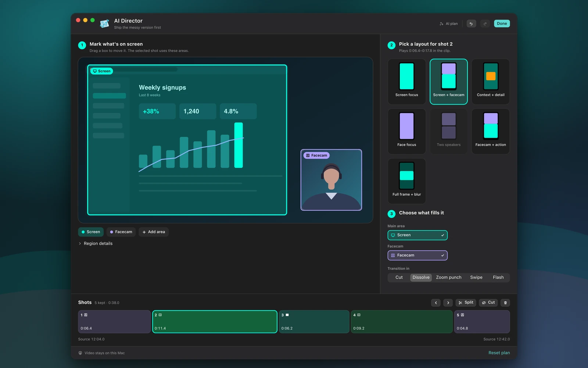The width and height of the screenshot is (588, 368).
Task: Click the redo arrow button
Action: (485, 24)
